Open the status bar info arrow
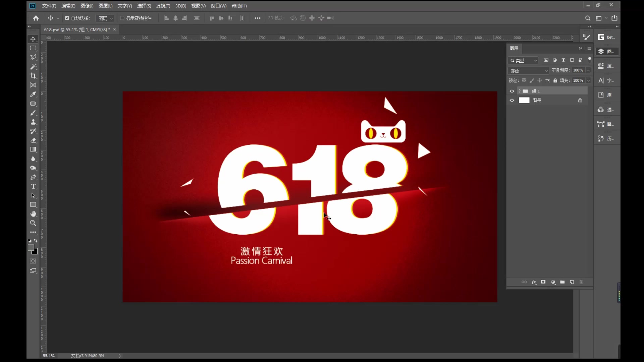Screen dimensions: 644x362 pyautogui.click(x=120, y=356)
